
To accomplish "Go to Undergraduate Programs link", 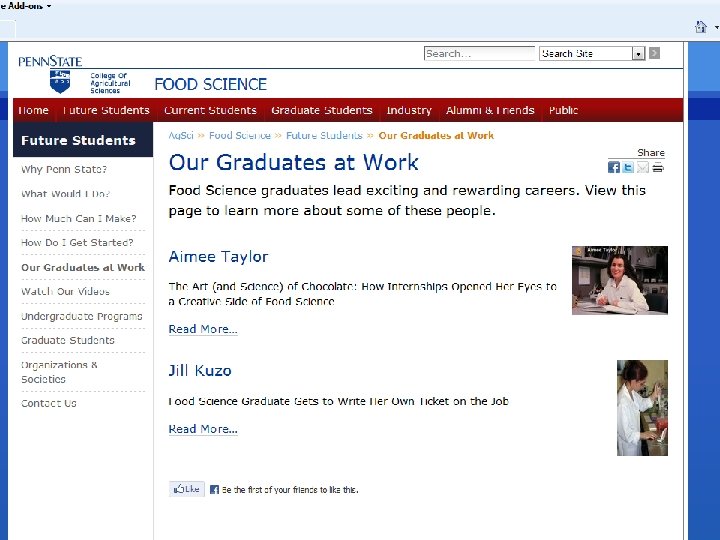I will [x=82, y=316].
